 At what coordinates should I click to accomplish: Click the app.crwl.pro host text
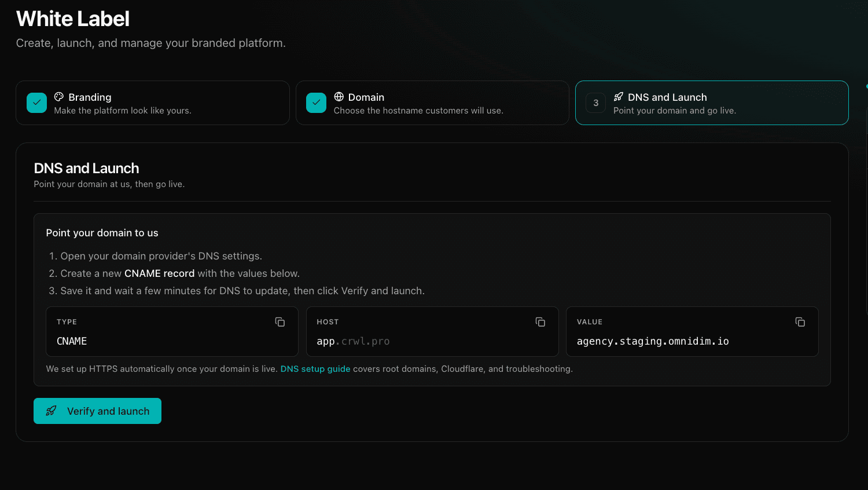click(353, 341)
